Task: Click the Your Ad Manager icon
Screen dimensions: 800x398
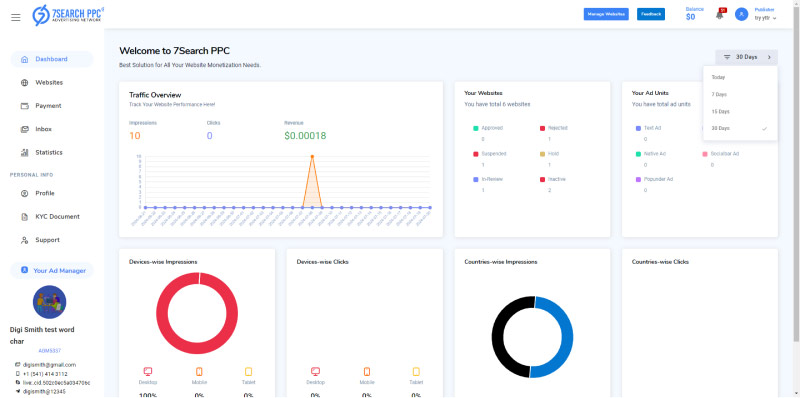Action: coord(24,270)
